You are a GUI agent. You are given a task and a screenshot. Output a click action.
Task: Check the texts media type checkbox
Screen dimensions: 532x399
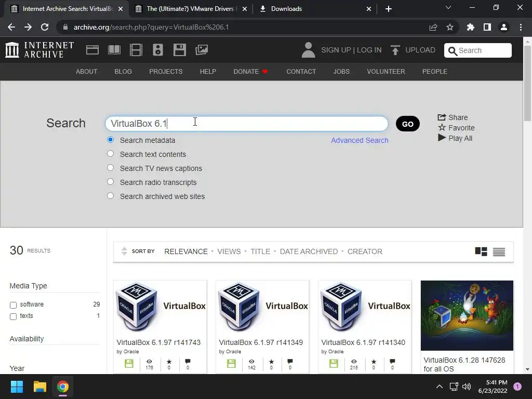[13, 316]
